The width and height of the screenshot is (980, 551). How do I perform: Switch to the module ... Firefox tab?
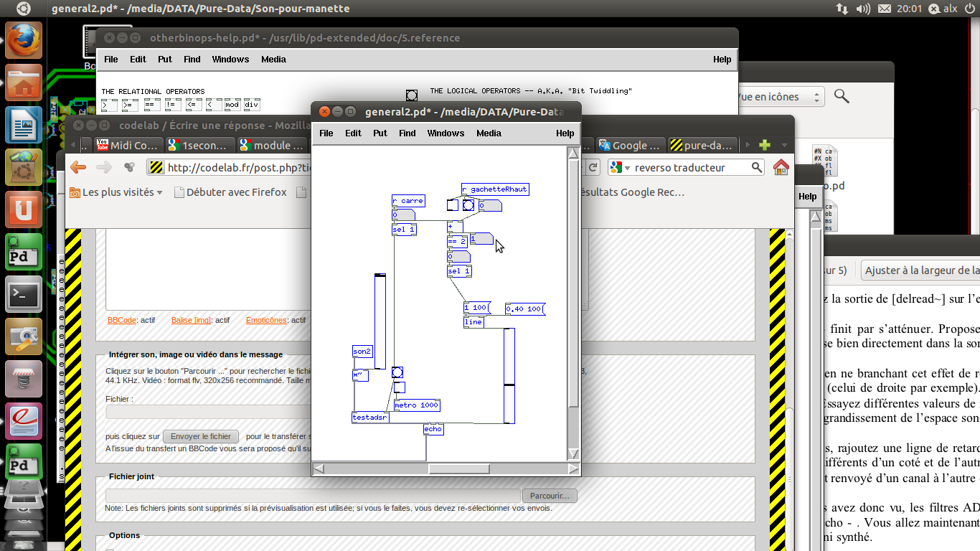tap(270, 145)
